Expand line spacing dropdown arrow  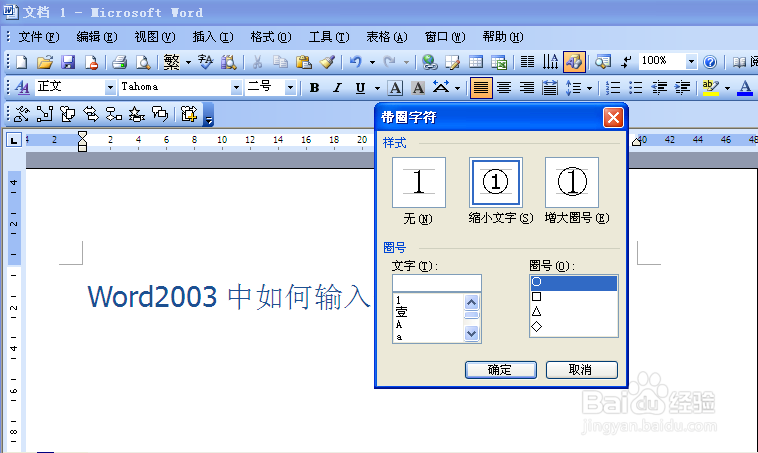tap(589, 88)
